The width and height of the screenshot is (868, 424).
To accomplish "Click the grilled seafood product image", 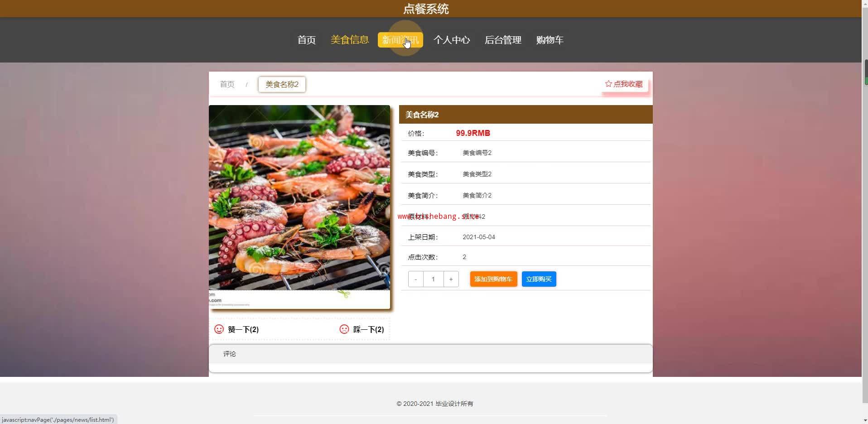I will [x=299, y=207].
